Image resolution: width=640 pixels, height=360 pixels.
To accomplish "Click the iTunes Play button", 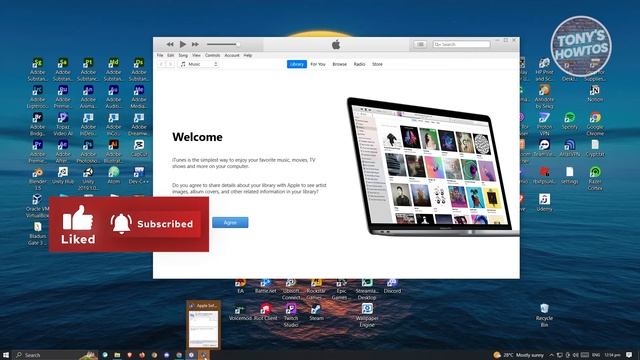I will pyautogui.click(x=183, y=44).
